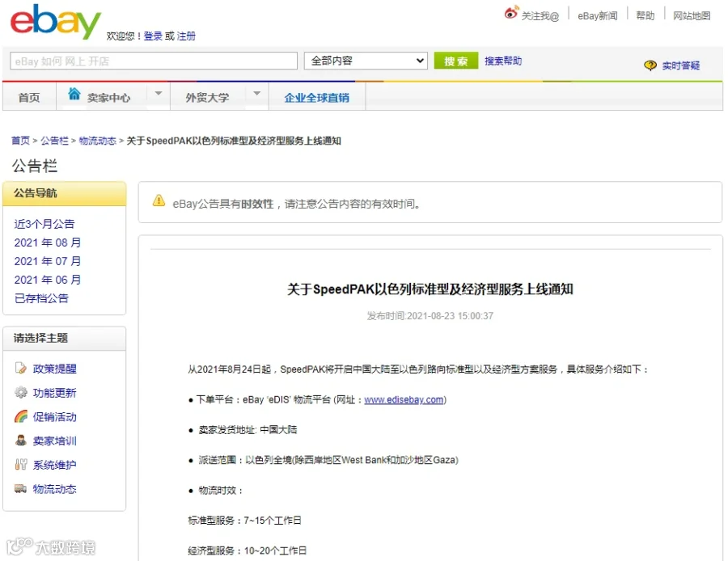
Task: Open the www.edisebay.com link
Action: pyautogui.click(x=404, y=399)
